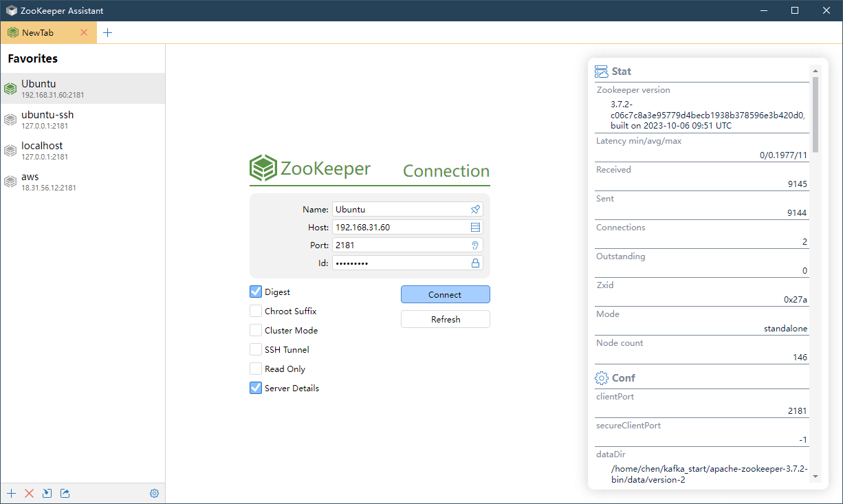Viewport: 843px width, 504px height.
Task: Click the Connections value 2
Action: click(804, 242)
